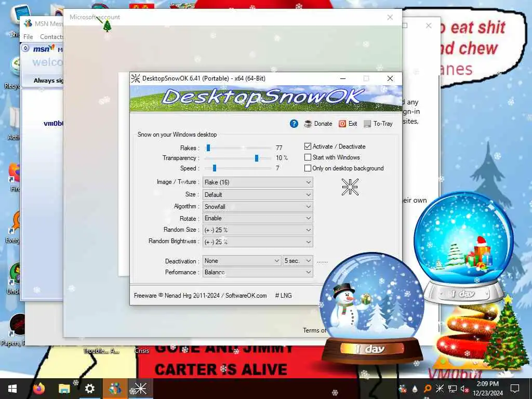Adjust the Flakes slider handle

(x=208, y=148)
